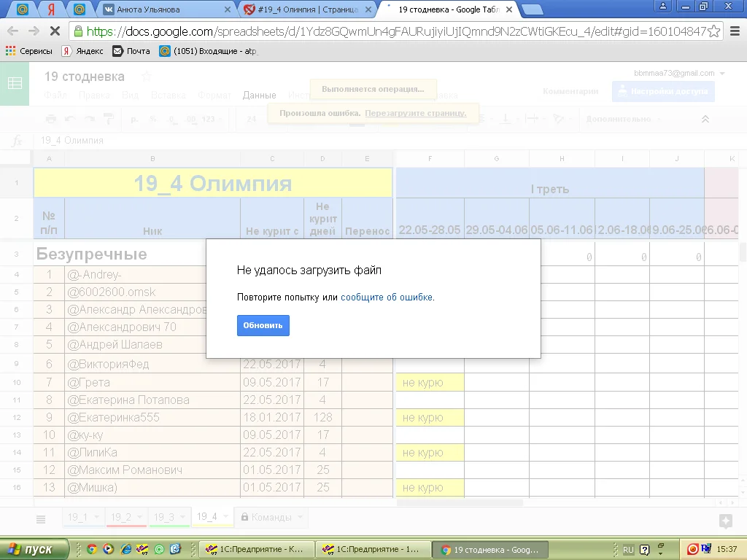
Task: Switch to first 1С:Предприятие taskbar window
Action: (257, 549)
